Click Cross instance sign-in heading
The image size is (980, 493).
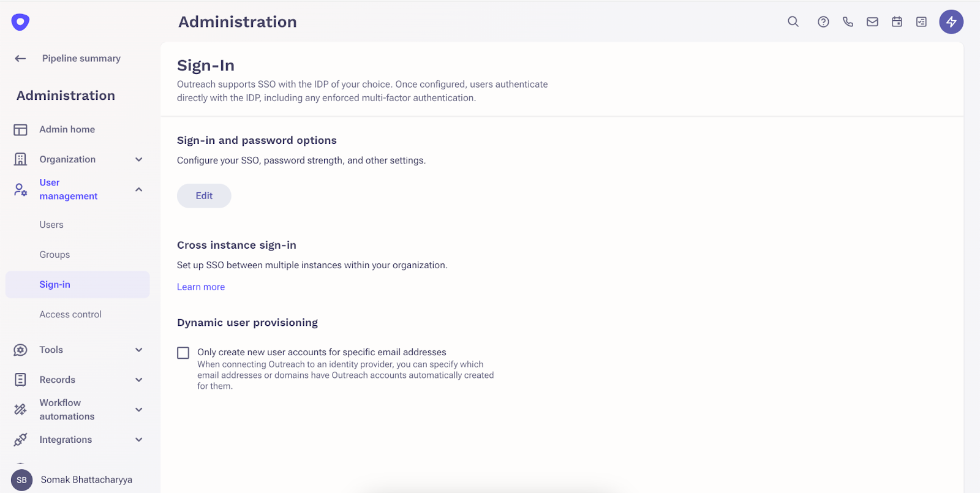tap(236, 245)
